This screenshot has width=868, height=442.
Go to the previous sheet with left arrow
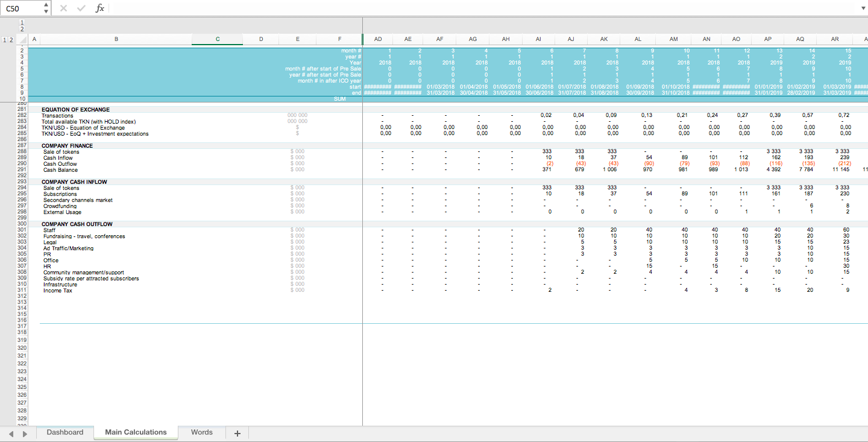11,433
